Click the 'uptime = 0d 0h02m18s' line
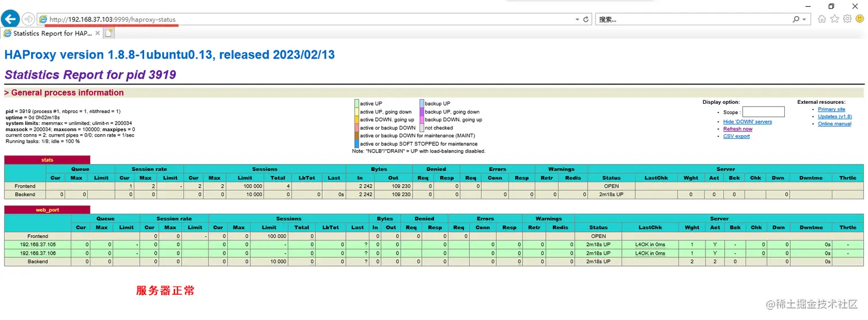 [33, 117]
